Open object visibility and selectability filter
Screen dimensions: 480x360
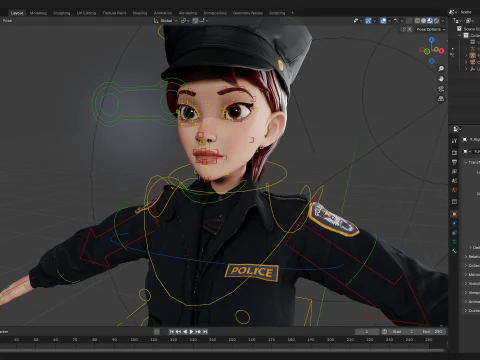click(x=357, y=21)
